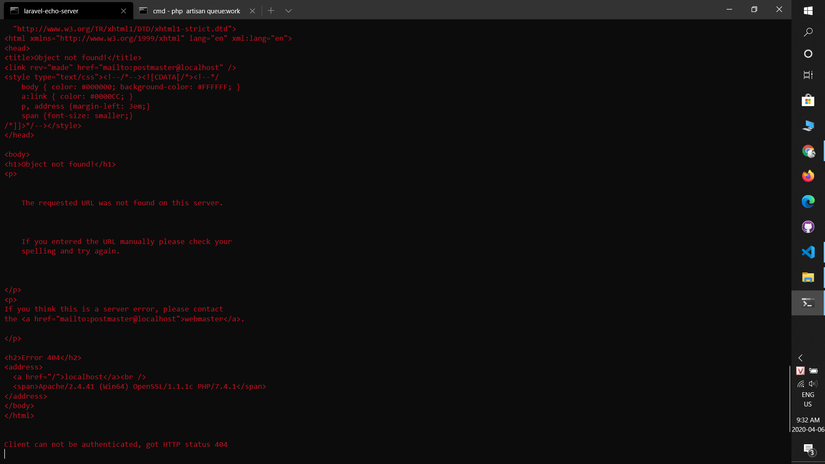Switch to Google Chrome on the taskbar
The height and width of the screenshot is (464, 825).
(808, 151)
